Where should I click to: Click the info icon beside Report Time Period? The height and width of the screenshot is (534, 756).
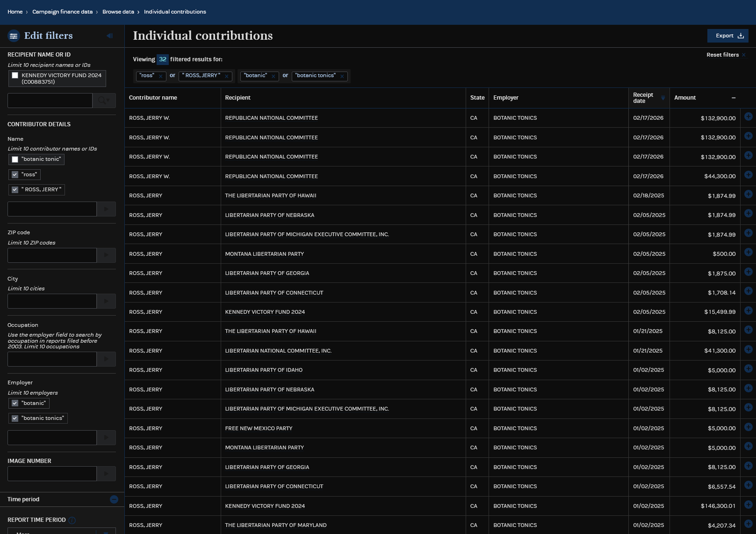coord(72,520)
